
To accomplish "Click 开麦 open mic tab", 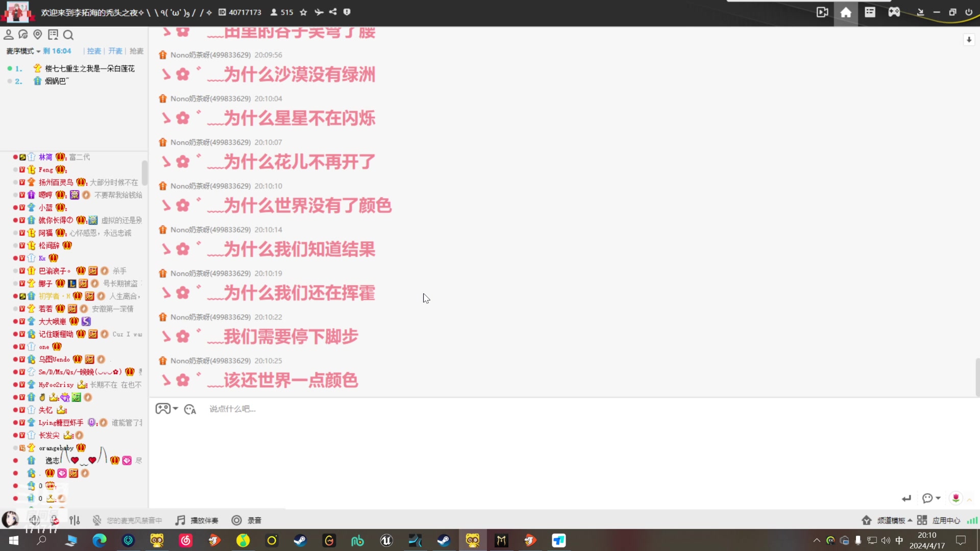I will pos(115,51).
